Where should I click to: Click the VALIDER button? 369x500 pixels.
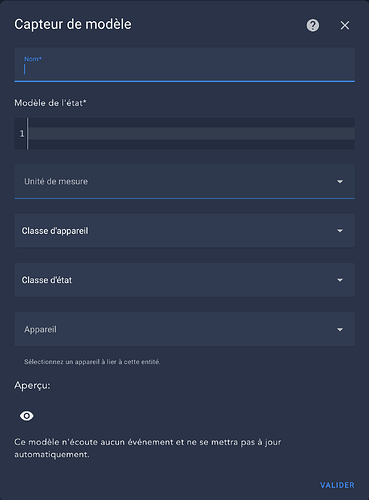[x=337, y=485]
